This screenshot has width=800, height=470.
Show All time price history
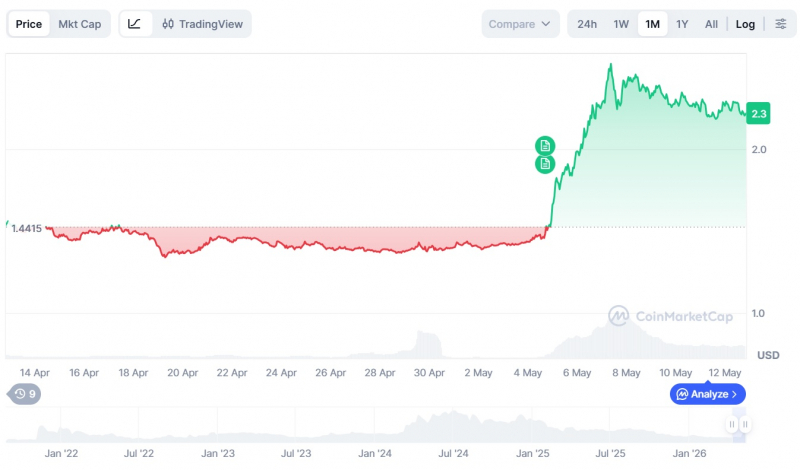[x=711, y=24]
